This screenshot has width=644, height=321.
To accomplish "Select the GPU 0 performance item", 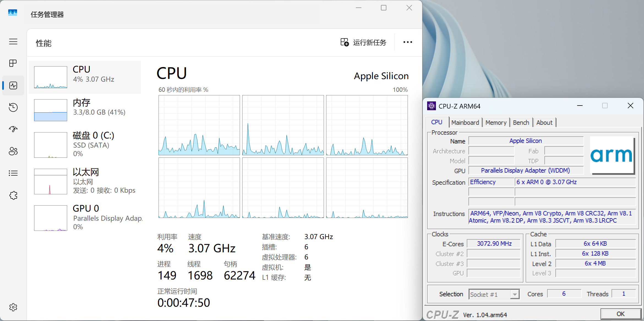I will (x=85, y=217).
